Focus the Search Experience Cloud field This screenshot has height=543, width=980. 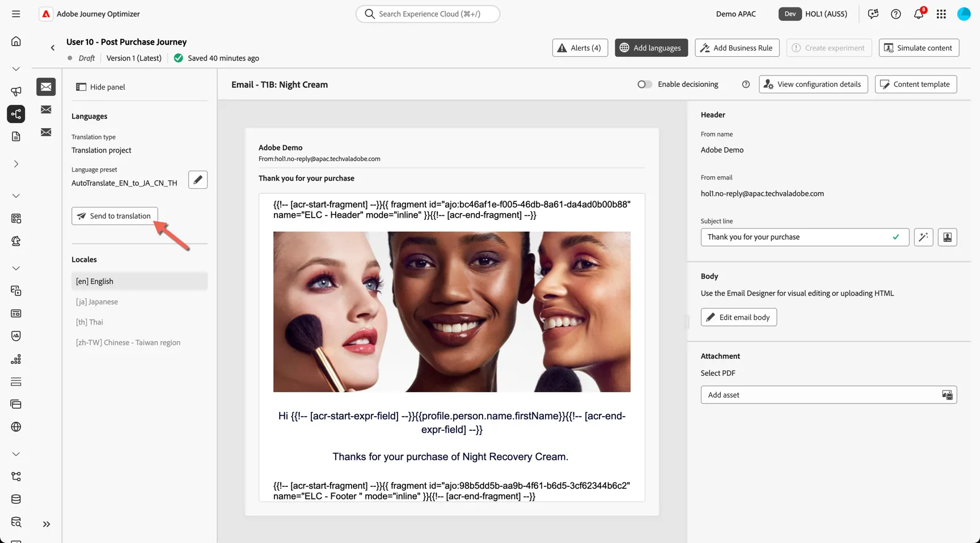428,14
